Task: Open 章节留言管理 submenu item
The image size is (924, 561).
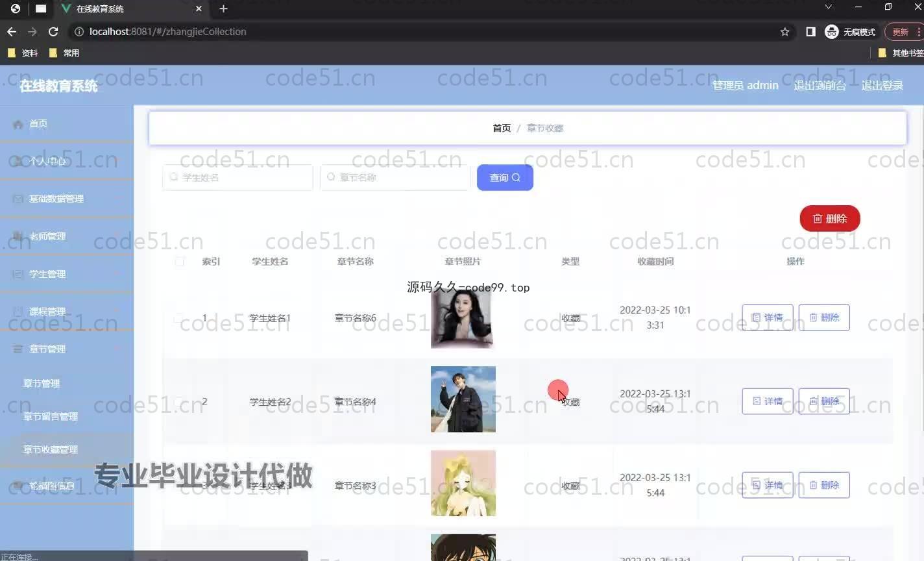Action: 67,417
